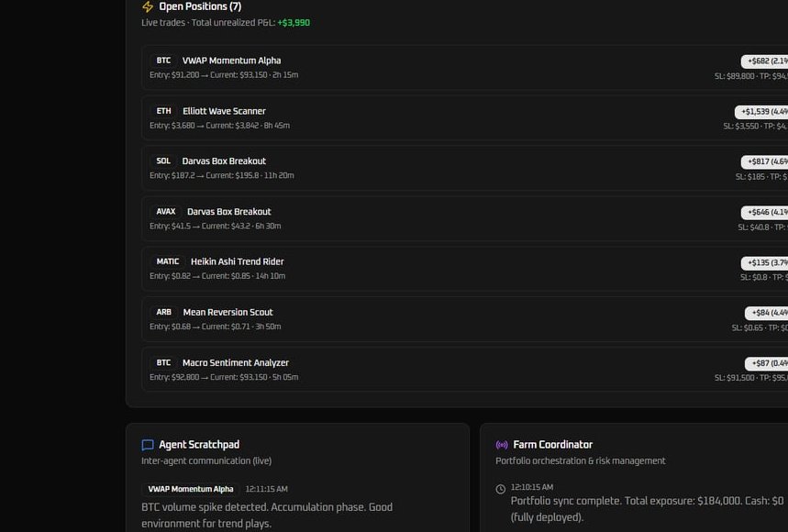Image resolution: width=788 pixels, height=532 pixels.
Task: Click the Farm Coordinator broadcast icon
Action: (x=502, y=445)
